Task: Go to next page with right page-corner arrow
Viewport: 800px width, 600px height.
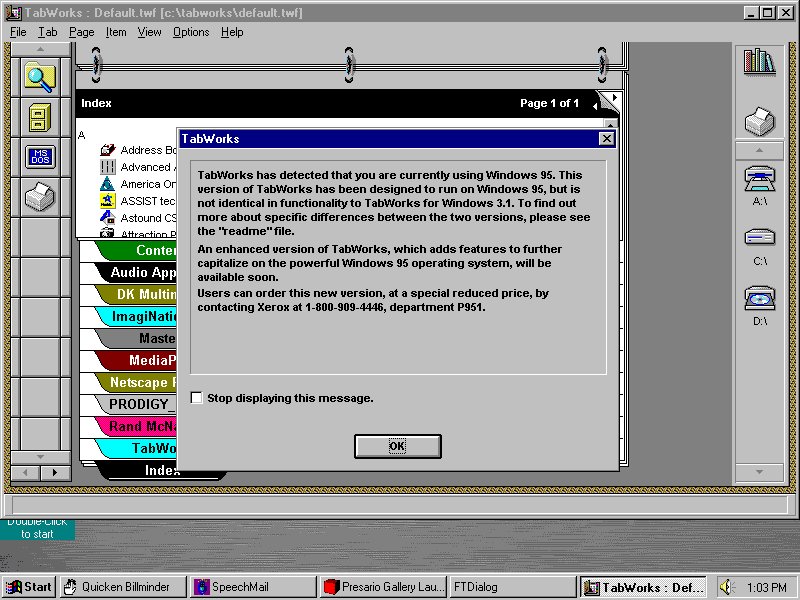Action: [614, 97]
